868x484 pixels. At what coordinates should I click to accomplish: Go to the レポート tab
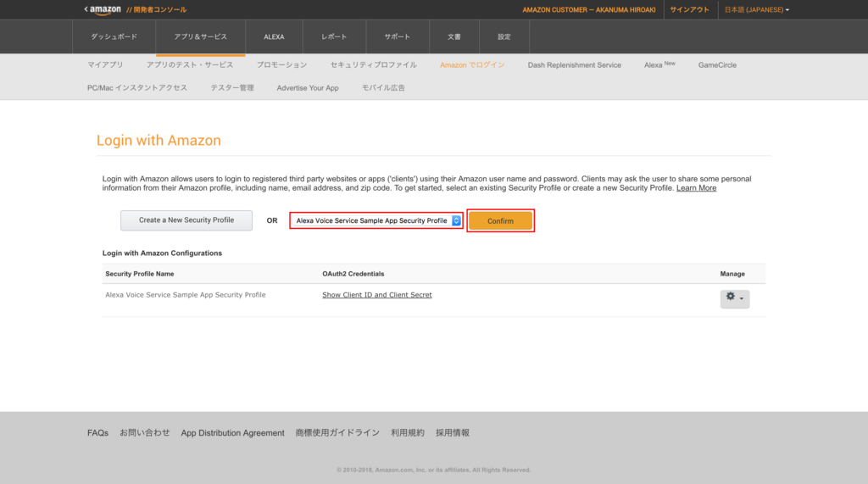tap(334, 36)
